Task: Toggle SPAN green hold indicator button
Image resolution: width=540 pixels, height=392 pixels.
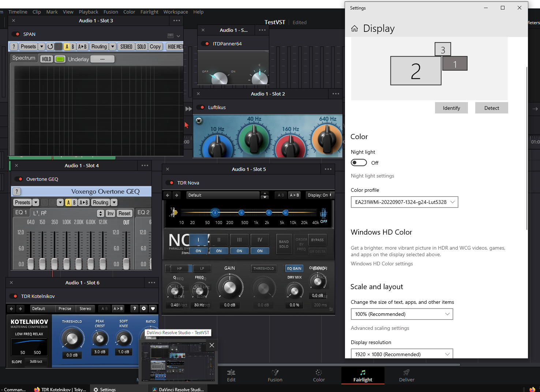Action: [x=60, y=59]
